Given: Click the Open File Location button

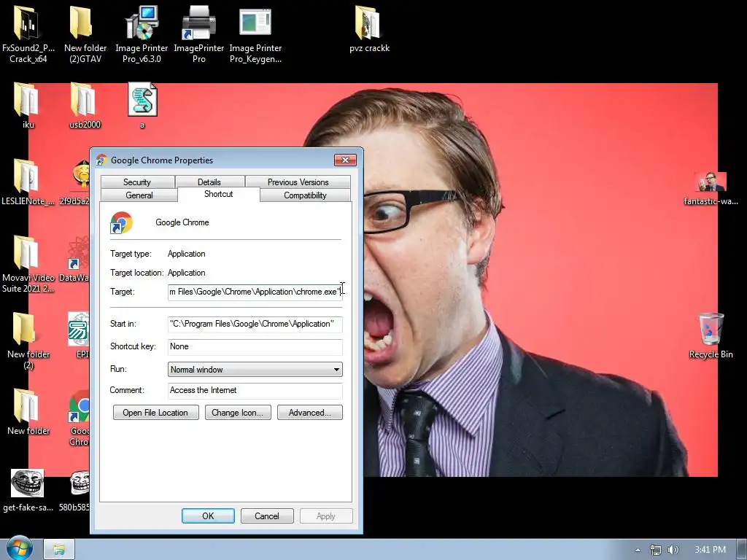Looking at the screenshot, I should coord(155,413).
